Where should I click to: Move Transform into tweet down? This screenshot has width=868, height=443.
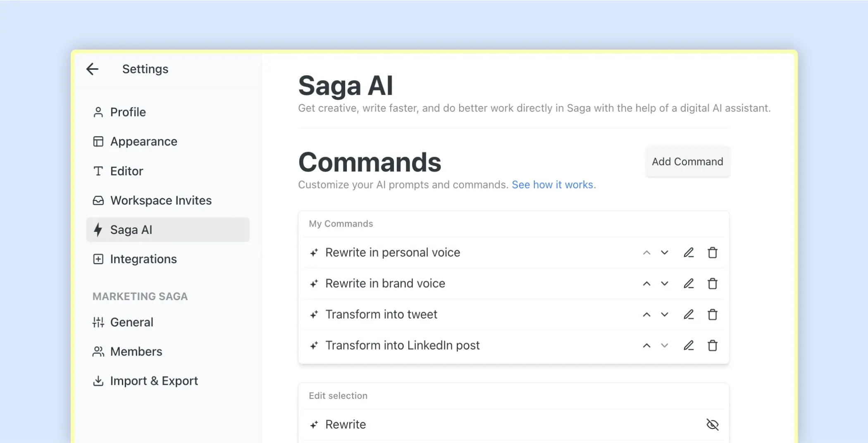[x=665, y=314]
